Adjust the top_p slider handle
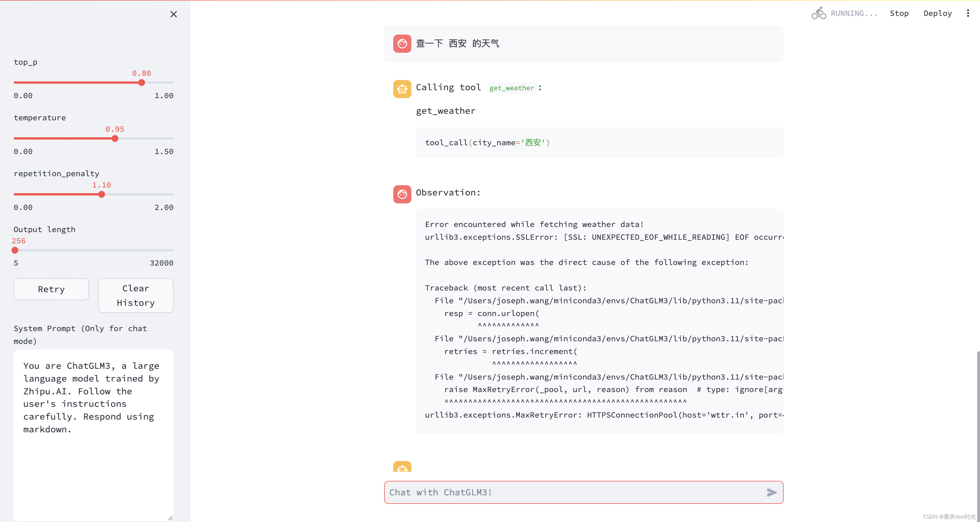The width and height of the screenshot is (980, 522). pos(142,83)
